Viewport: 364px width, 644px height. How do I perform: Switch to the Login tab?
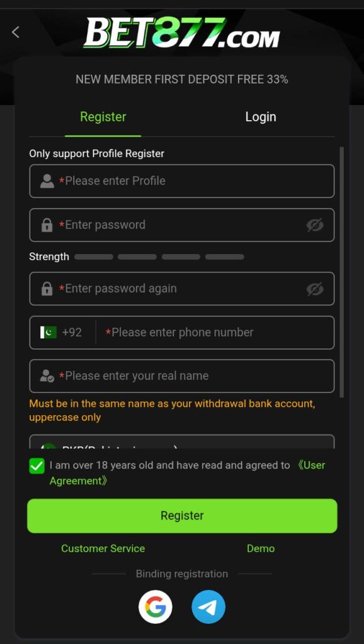click(x=260, y=116)
